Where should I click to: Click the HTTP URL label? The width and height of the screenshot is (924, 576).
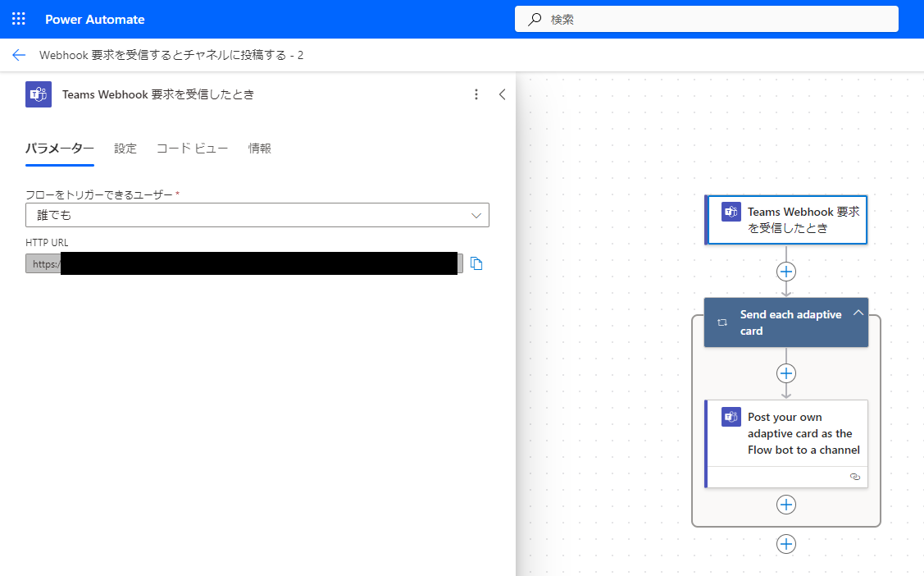tap(48, 242)
